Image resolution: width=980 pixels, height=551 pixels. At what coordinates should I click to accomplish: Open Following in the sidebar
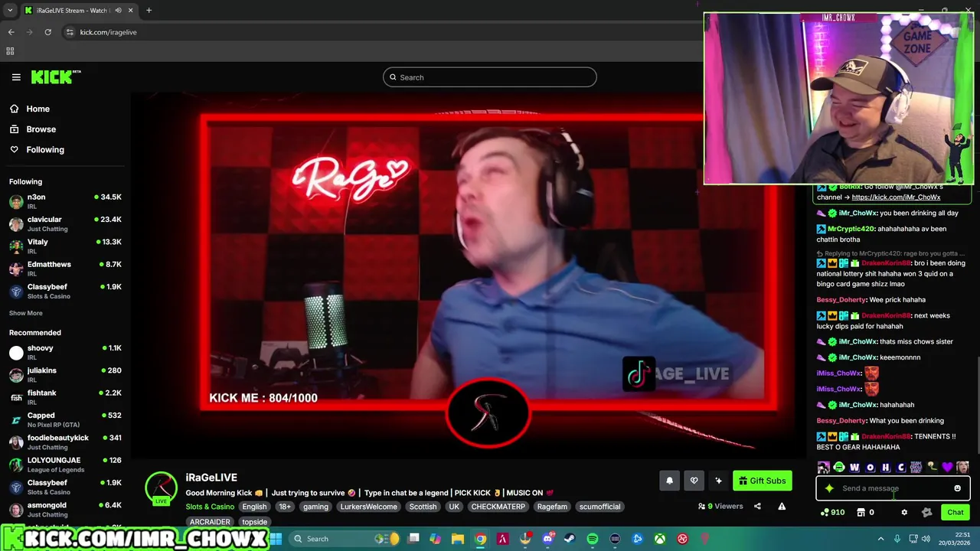pos(45,150)
